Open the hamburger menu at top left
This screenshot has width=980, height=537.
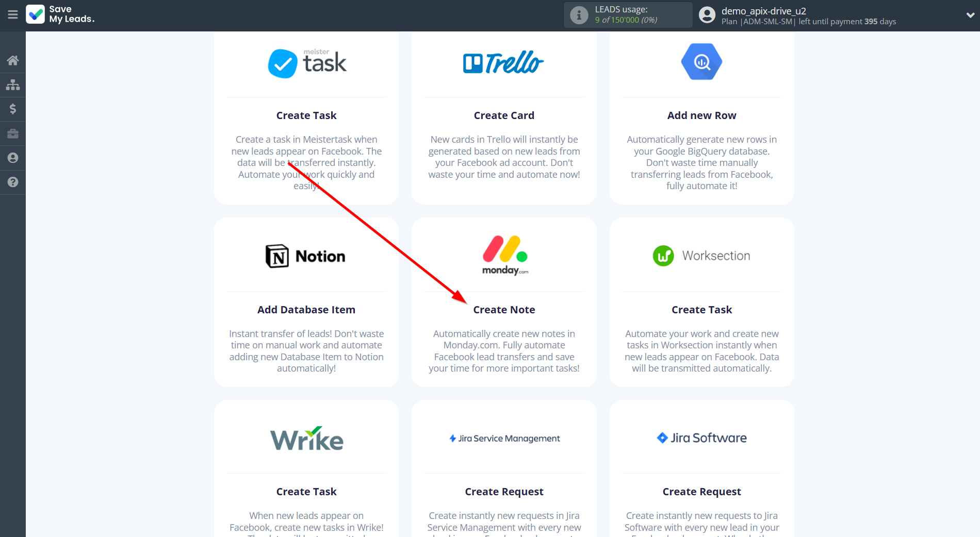(13, 15)
